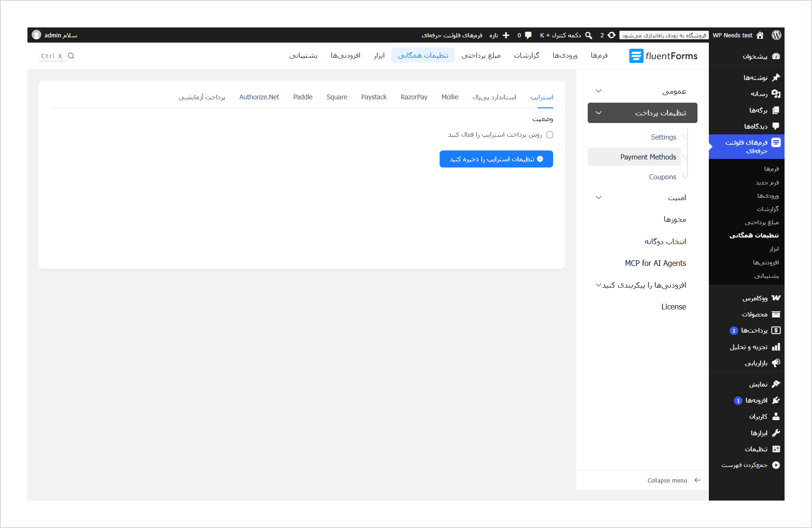Click the comments bubble icon in admin bar
The image size is (812, 528).
(528, 35)
